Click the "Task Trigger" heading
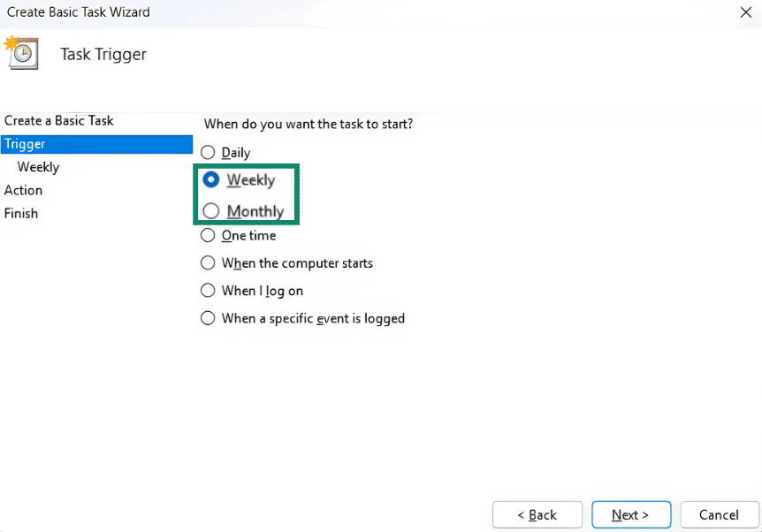762x532 pixels. coord(102,54)
